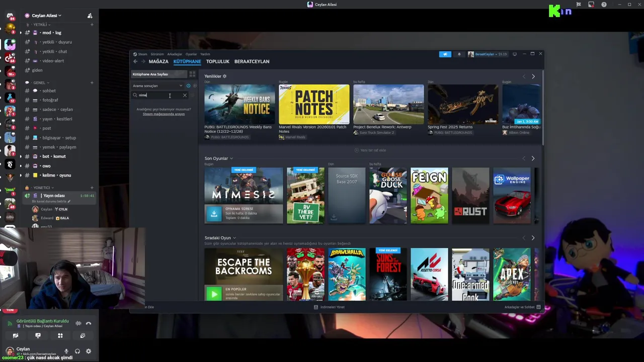Open Marvel Rivals Patch Notes thumbnail
Viewport: 644px width, 362px height.
click(x=314, y=104)
